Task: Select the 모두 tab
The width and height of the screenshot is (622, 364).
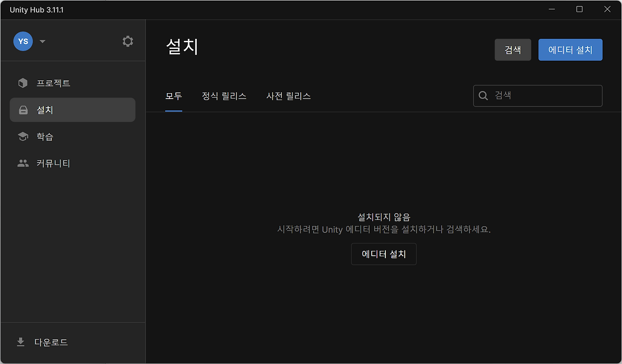Action: point(173,96)
